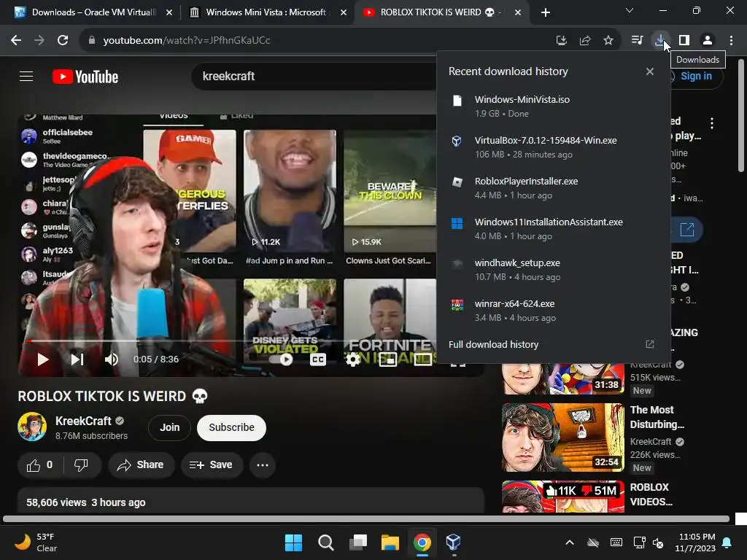Close the ROBLOX TIKTOK IS WEIRD tab

[x=518, y=12]
